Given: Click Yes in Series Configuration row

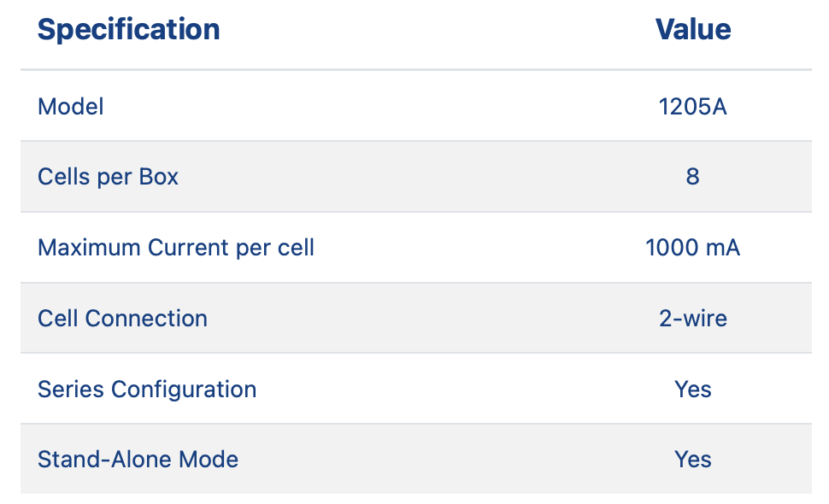Looking at the screenshot, I should pos(692,389).
